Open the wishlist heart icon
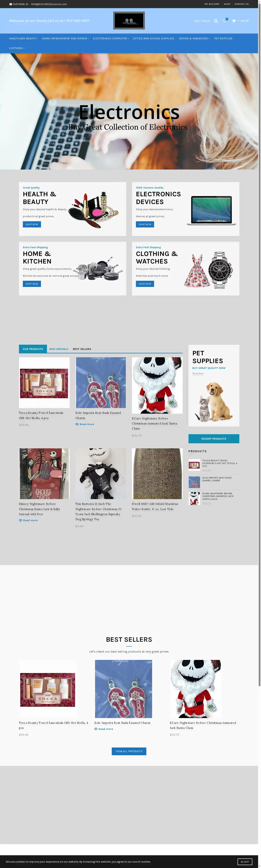Screen dimensions: 261x868 click(224, 21)
